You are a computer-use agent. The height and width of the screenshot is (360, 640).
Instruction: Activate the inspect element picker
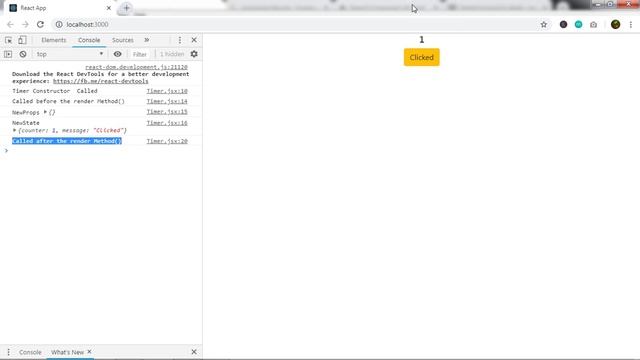pyautogui.click(x=9, y=40)
